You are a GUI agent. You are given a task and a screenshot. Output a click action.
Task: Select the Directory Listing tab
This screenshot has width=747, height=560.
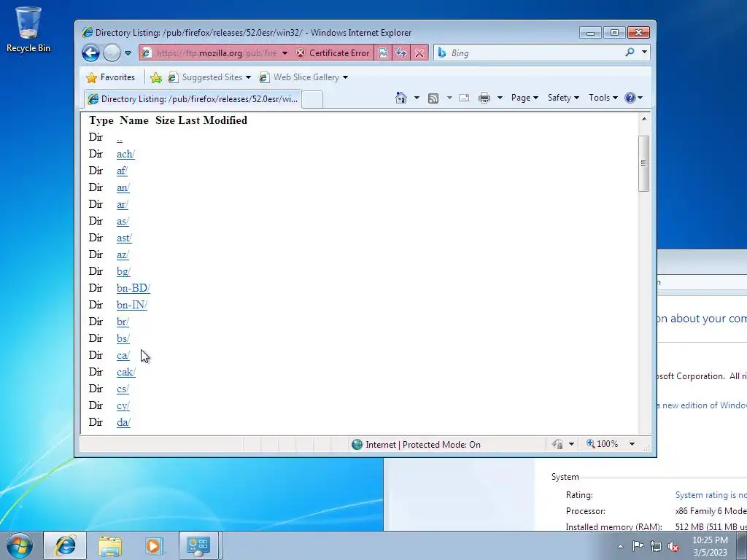click(x=193, y=99)
